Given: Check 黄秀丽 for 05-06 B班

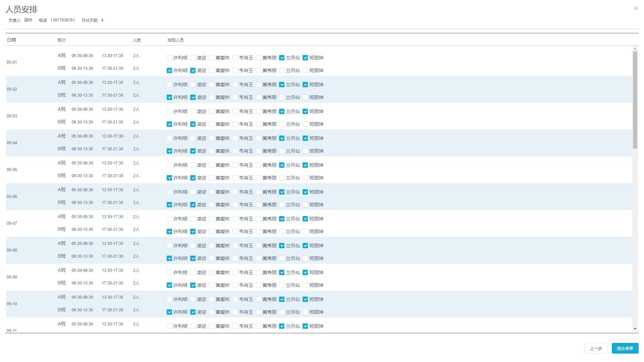Looking at the screenshot, I should click(259, 205).
